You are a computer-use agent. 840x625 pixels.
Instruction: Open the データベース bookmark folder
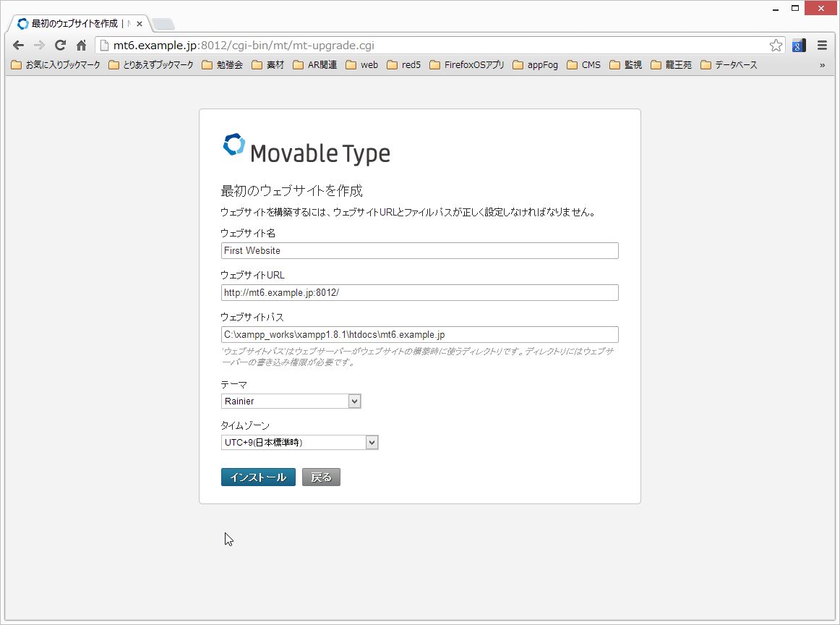click(x=729, y=65)
